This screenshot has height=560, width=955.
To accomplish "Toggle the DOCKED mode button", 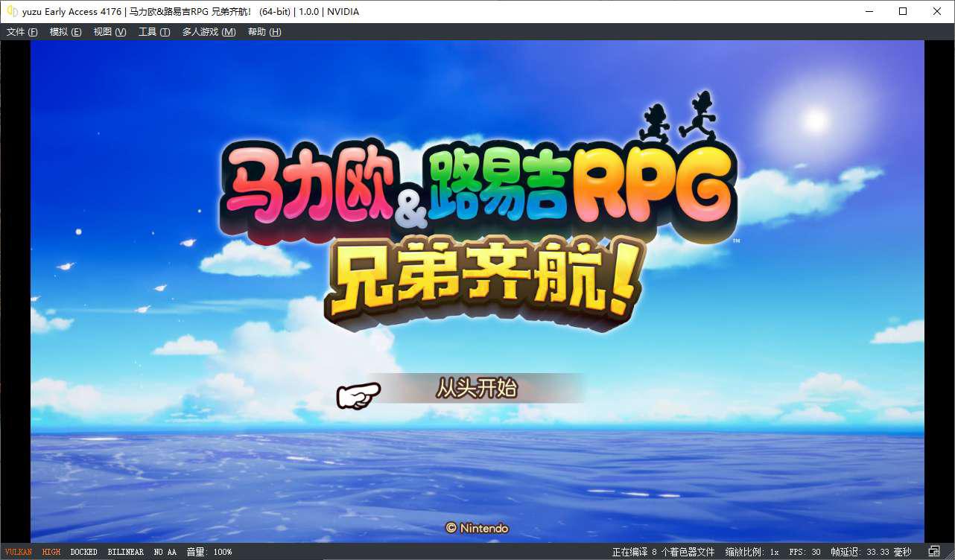I will coord(83,552).
